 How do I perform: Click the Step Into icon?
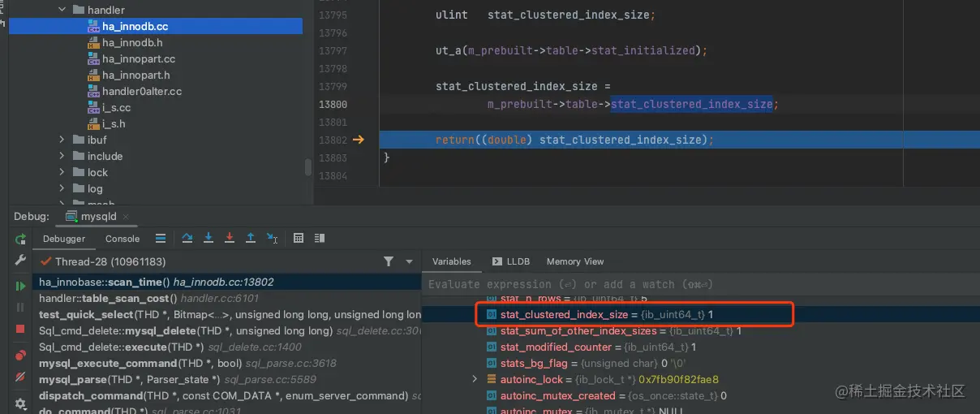tap(208, 239)
